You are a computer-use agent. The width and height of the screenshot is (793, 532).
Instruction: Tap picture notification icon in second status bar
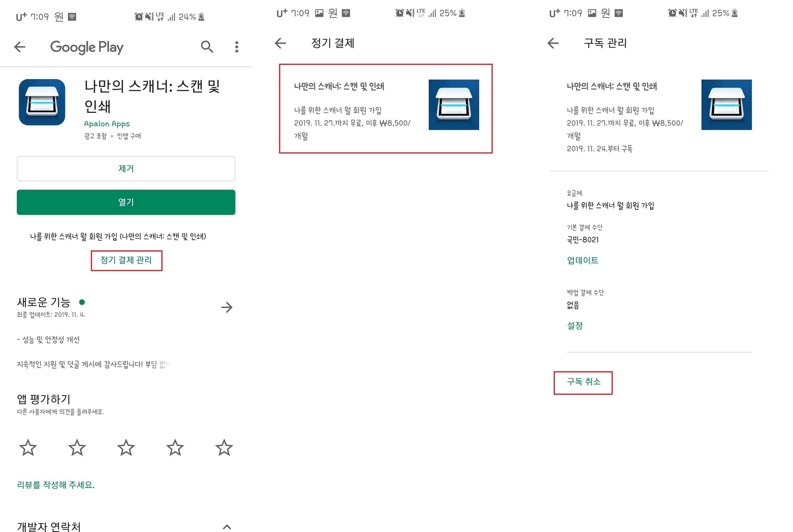pyautogui.click(x=319, y=13)
